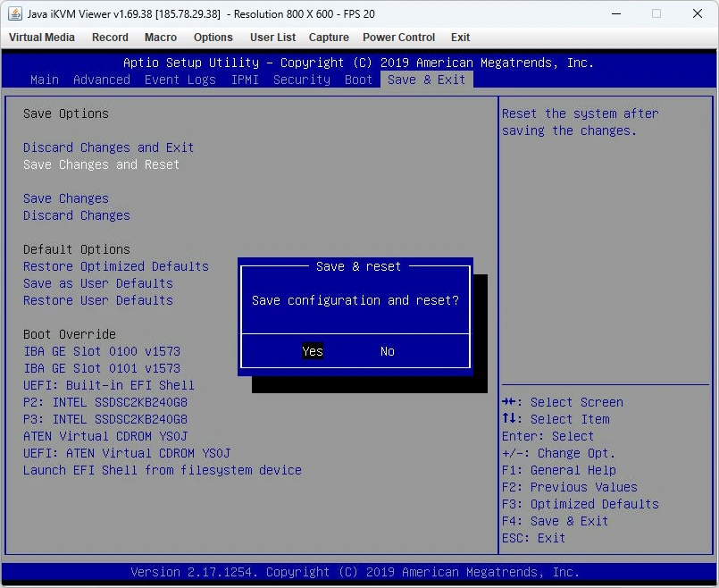Click the Java iKVM Viewer title bar icon
The image size is (719, 588).
tap(13, 13)
